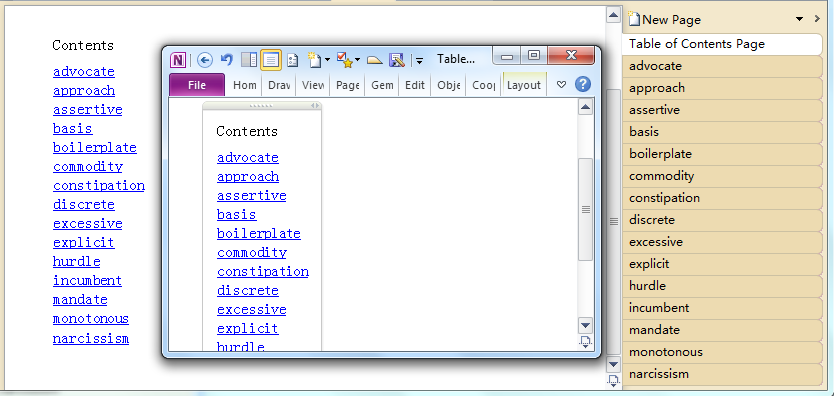Viewport: 834px width, 396px height.
Task: Open the constipation page in page list
Action: [x=722, y=198]
